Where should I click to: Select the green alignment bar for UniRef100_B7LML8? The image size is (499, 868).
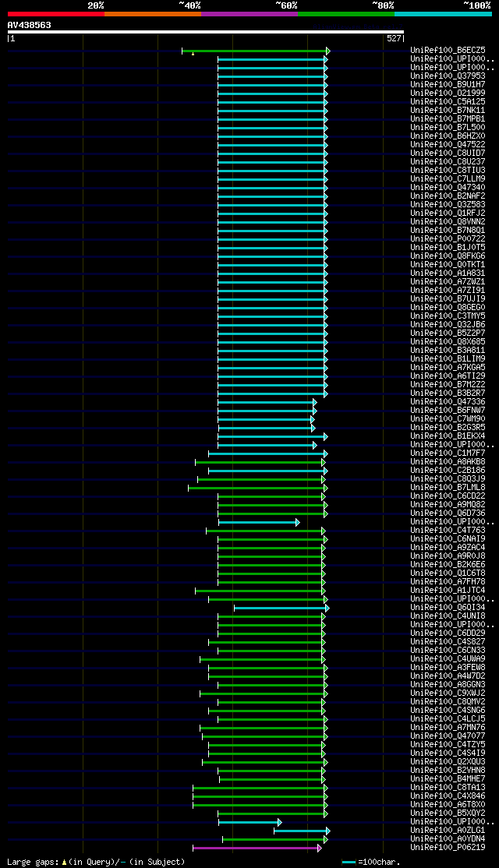(x=258, y=488)
